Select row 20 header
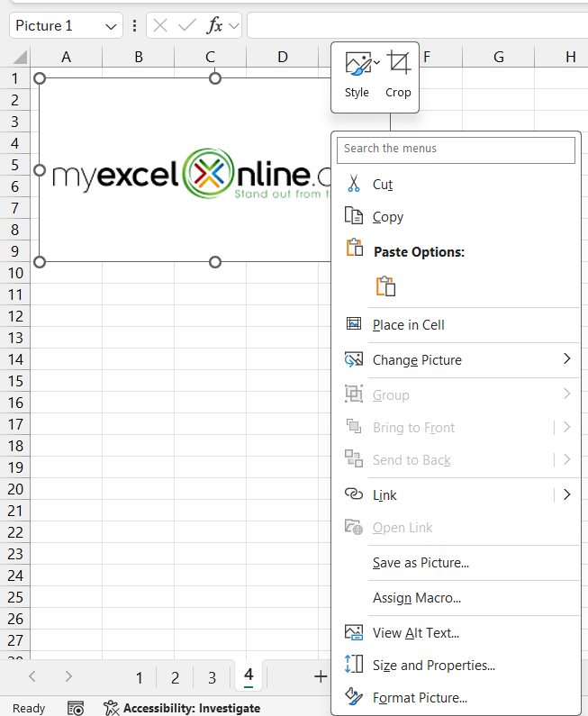 coord(15,489)
